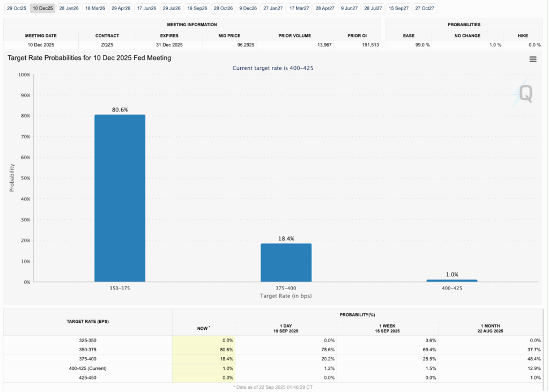Click the 375-400 bar showing 18.4%
This screenshot has width=549, height=392.
coord(286,262)
